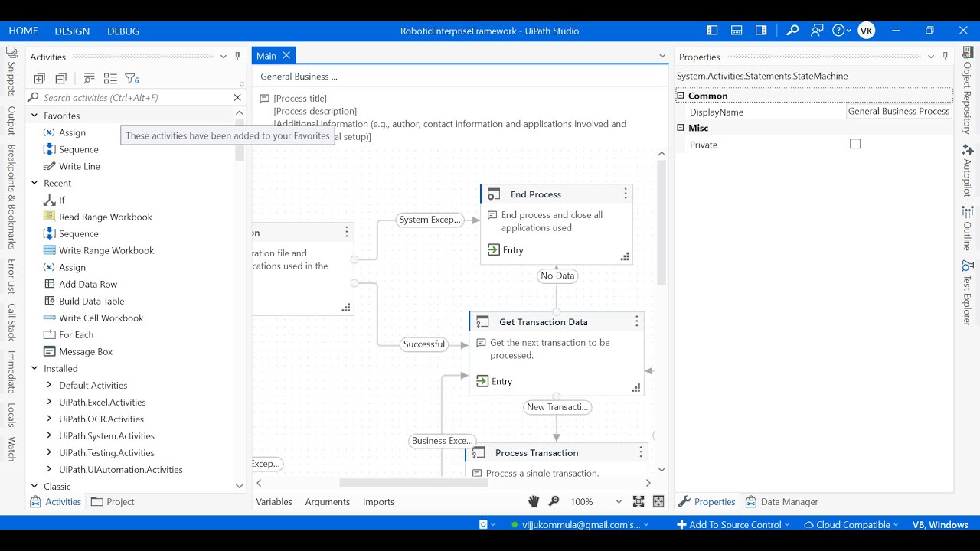This screenshot has width=980, height=551.
Task: Expand UiPath.System.Activities package
Action: (49, 435)
